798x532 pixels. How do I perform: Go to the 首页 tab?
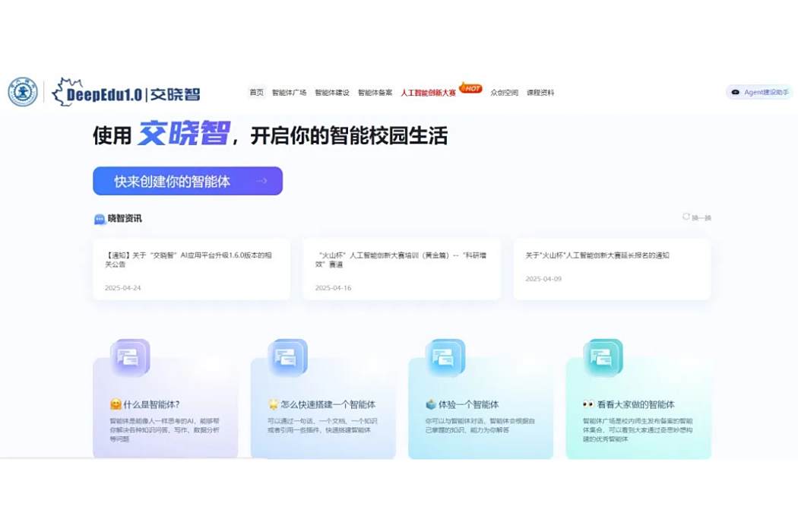(257, 92)
